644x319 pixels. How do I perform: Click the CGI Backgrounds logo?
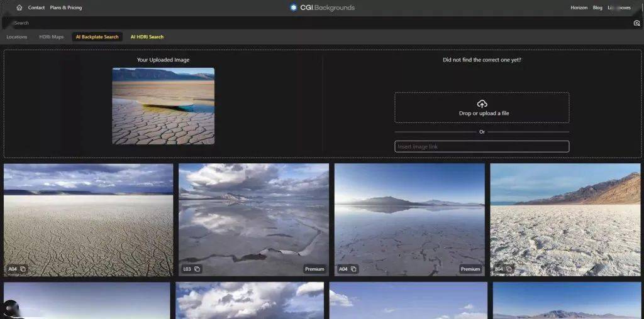(322, 8)
